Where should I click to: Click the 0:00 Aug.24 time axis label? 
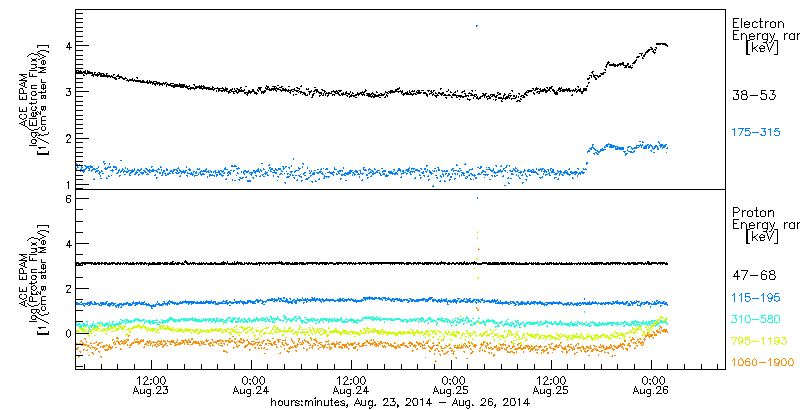click(x=251, y=384)
